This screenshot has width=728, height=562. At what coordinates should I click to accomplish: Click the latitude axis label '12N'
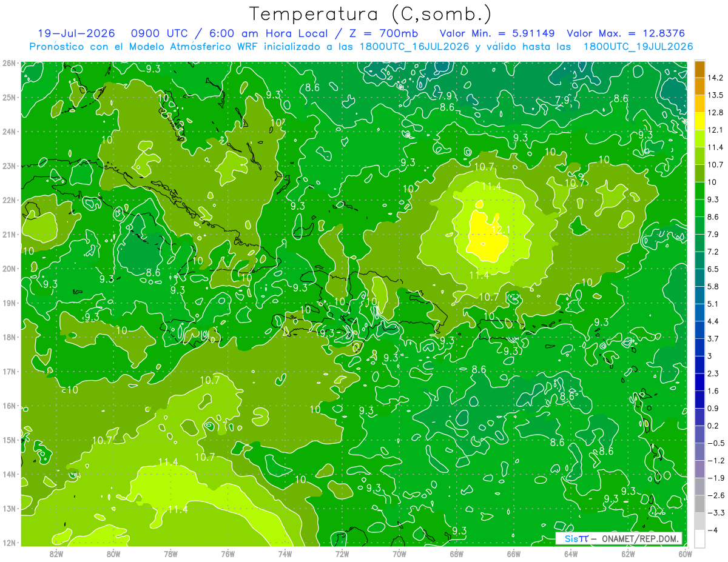point(9,543)
